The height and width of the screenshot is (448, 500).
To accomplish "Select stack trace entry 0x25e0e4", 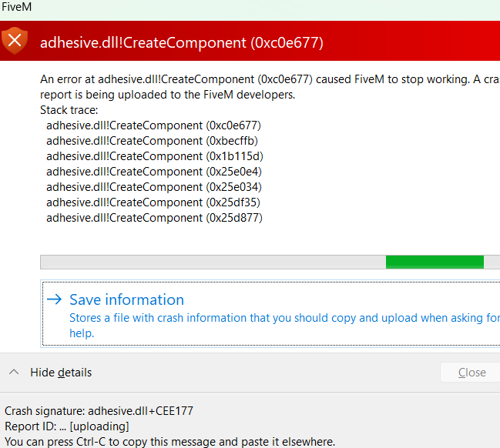I will (x=154, y=172).
